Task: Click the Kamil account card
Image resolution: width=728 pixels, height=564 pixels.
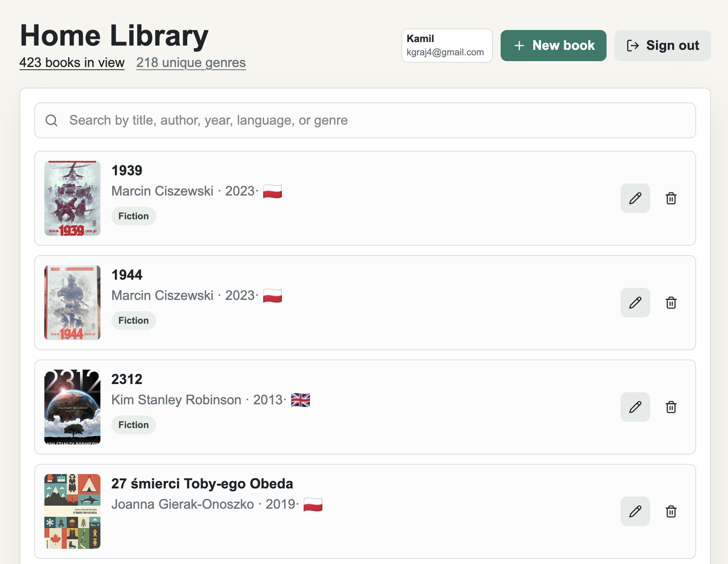Action: click(x=447, y=46)
